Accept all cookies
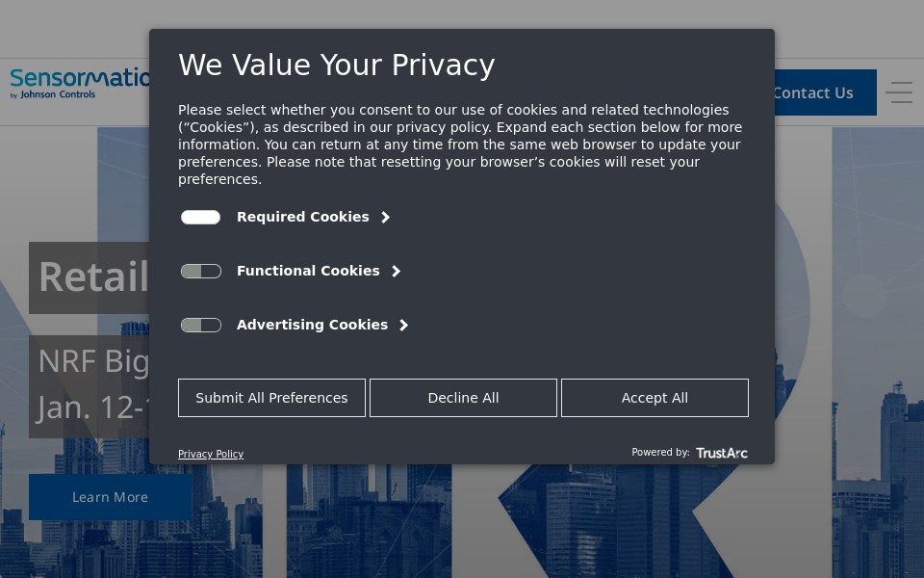 click(x=654, y=398)
